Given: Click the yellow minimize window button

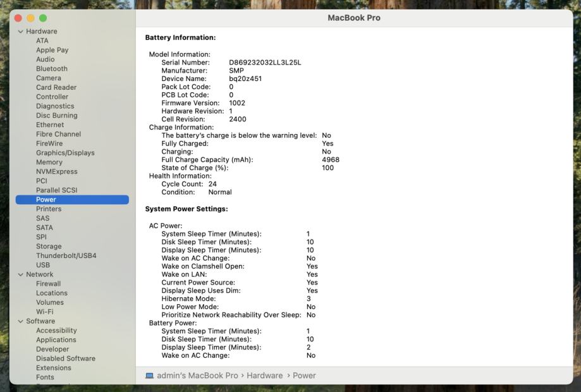Looking at the screenshot, I should click(x=31, y=18).
